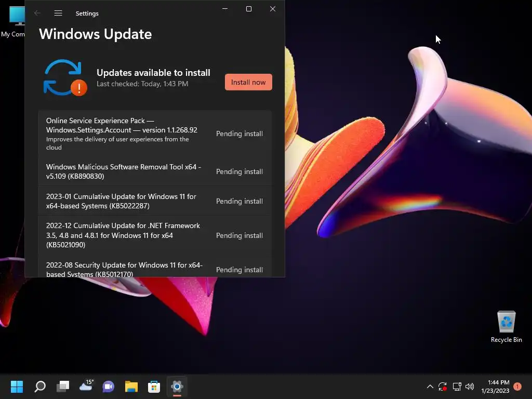This screenshot has width=532, height=399.
Task: Click the Windows Update tray icon
Action: (x=443, y=387)
